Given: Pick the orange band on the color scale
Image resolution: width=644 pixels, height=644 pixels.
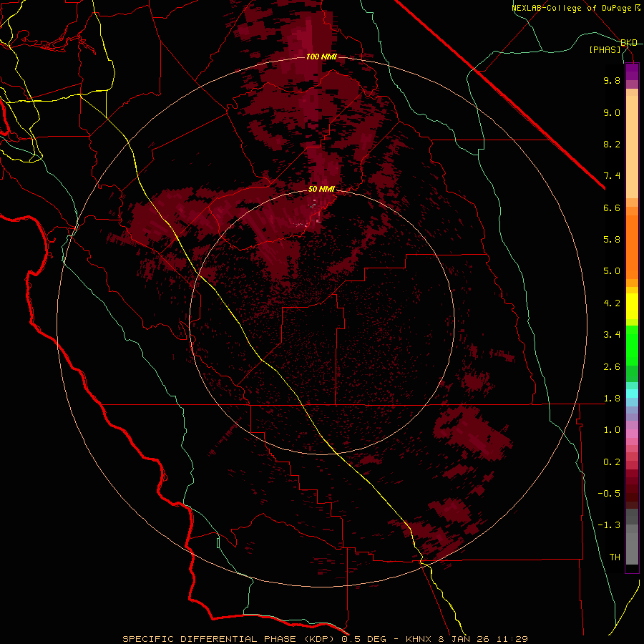Looking at the screenshot, I should tap(632, 247).
